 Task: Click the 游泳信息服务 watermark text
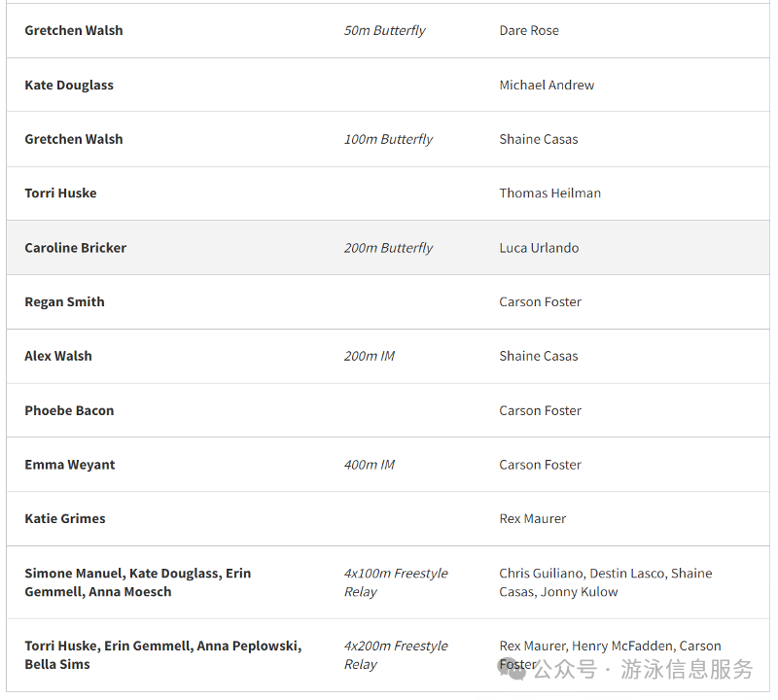[x=687, y=670]
